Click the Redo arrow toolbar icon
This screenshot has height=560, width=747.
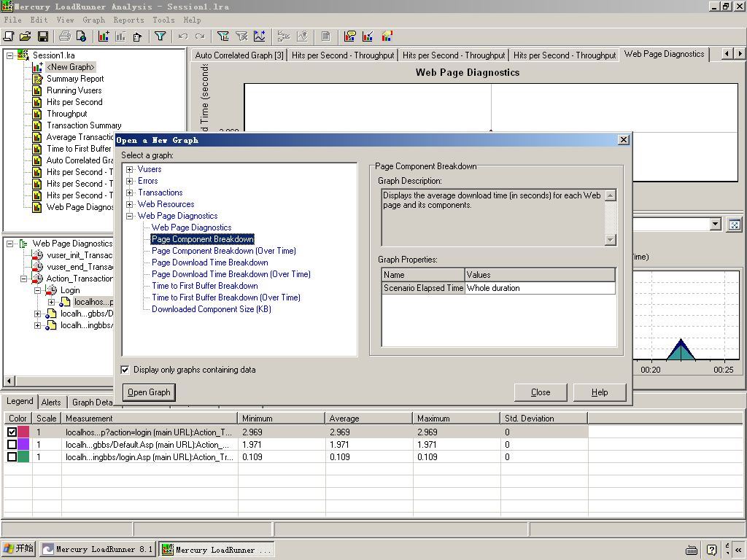pos(200,36)
